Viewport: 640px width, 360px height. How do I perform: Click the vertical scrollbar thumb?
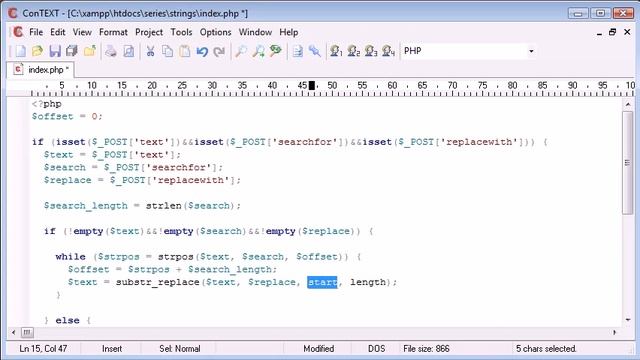(627, 162)
